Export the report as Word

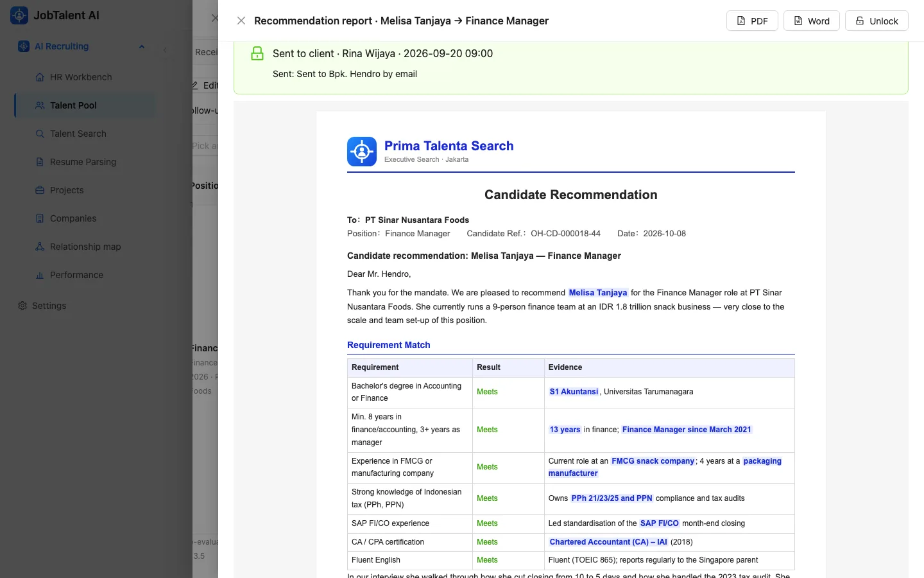pos(812,21)
